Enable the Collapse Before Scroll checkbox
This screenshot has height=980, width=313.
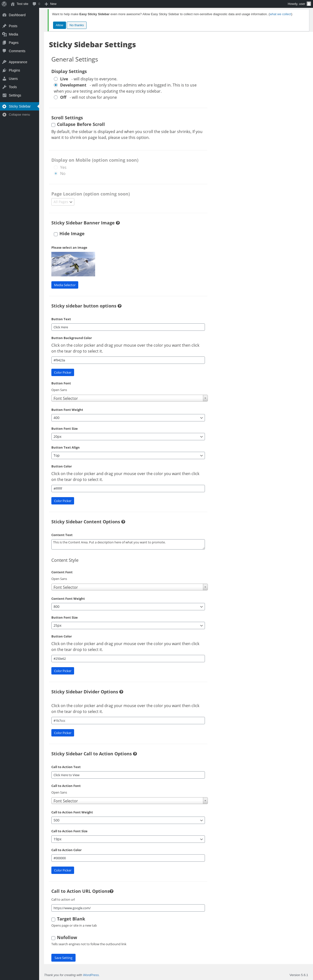[x=54, y=125]
